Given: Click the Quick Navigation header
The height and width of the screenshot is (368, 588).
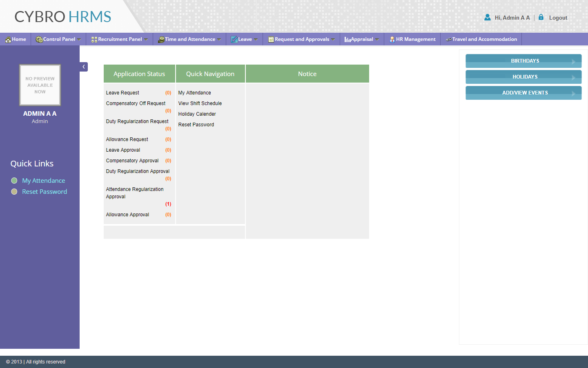Looking at the screenshot, I should click(210, 74).
